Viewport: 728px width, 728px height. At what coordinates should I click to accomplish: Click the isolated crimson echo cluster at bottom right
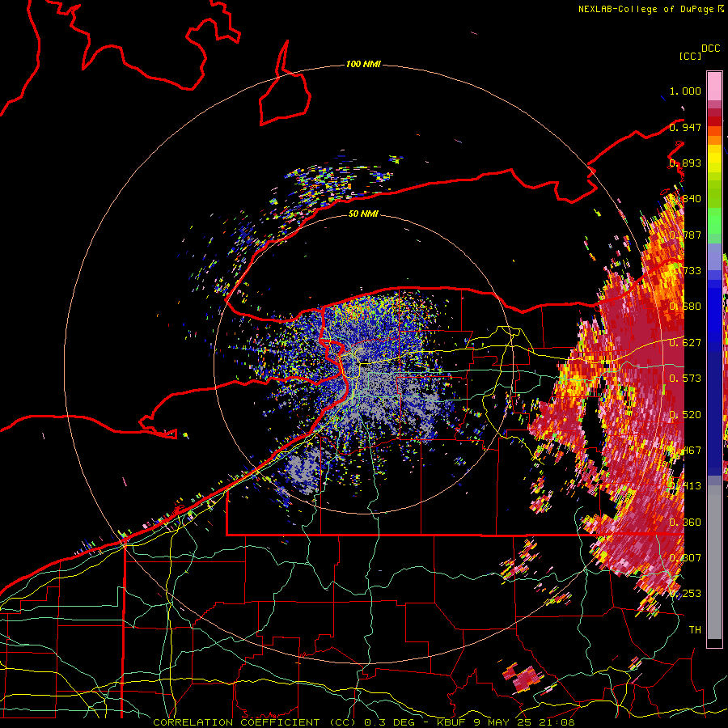pos(525,679)
